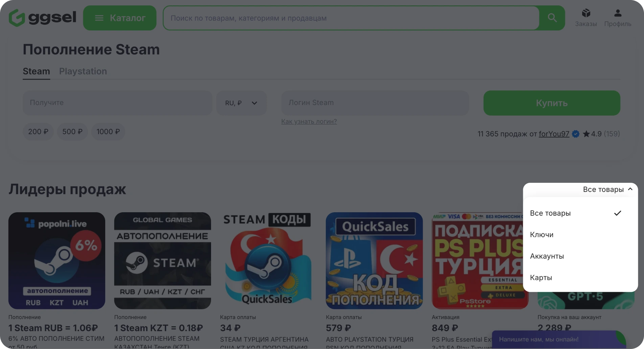Select the Steam tab
This screenshot has height=349, width=644.
[x=36, y=71]
